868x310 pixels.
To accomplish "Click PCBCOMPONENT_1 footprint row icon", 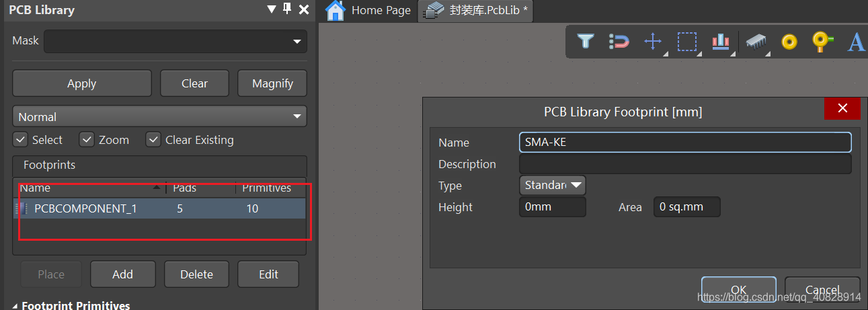I will tap(22, 208).
